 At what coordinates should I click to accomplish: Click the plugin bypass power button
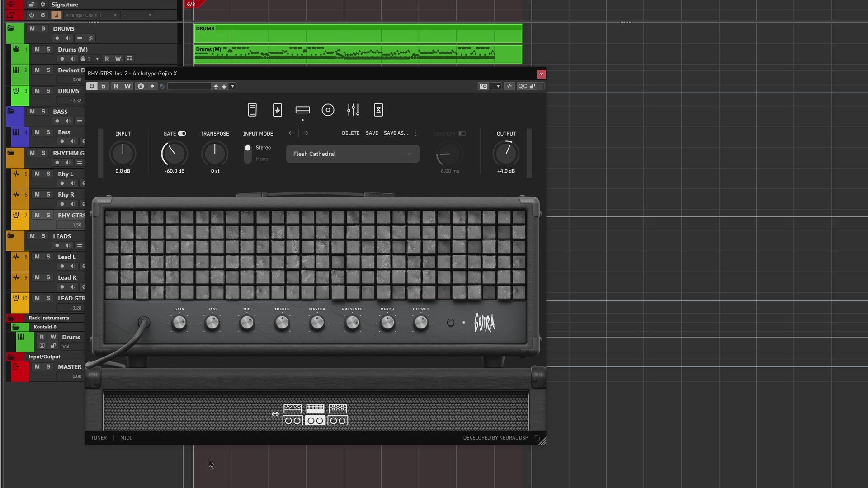(92, 86)
